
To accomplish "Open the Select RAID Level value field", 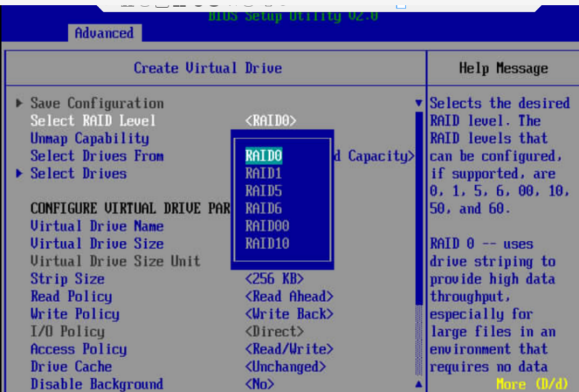I will [270, 121].
